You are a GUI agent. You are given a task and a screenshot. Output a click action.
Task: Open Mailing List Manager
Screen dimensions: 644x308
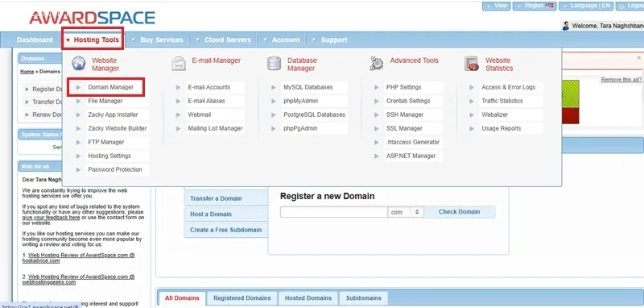pyautogui.click(x=215, y=128)
